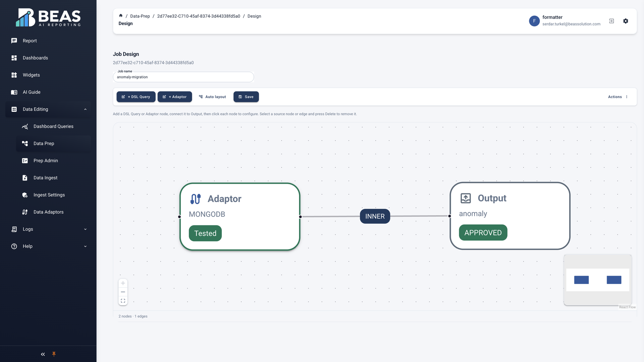Select the Adaptor MONGODB node

pyautogui.click(x=240, y=216)
